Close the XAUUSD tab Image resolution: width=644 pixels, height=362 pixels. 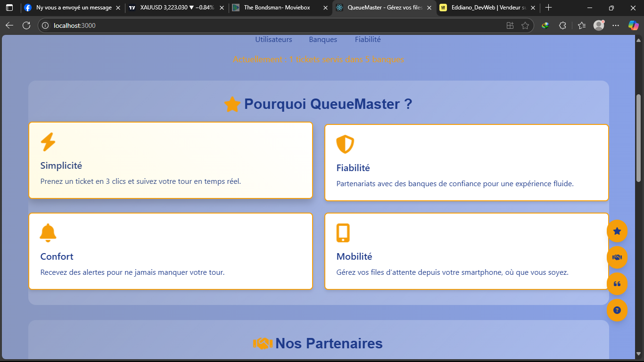coord(222,8)
